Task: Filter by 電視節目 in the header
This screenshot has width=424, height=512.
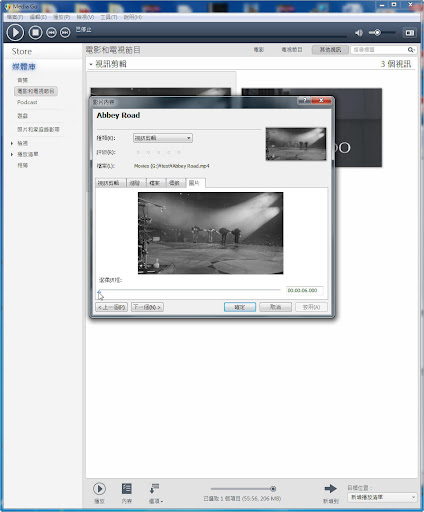Action: click(x=292, y=50)
